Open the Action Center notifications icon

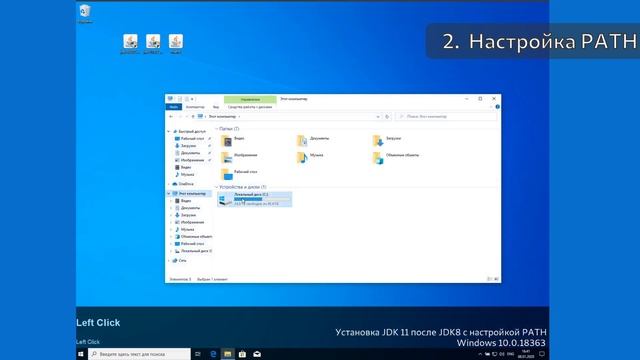click(542, 354)
